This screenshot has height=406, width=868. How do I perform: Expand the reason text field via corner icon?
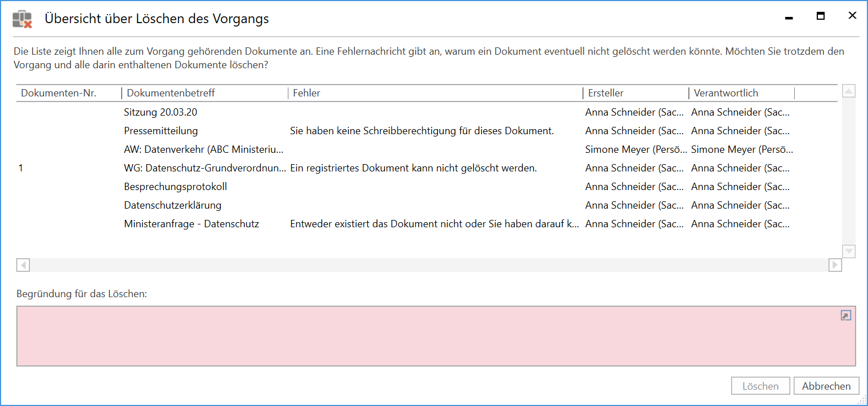coord(845,316)
